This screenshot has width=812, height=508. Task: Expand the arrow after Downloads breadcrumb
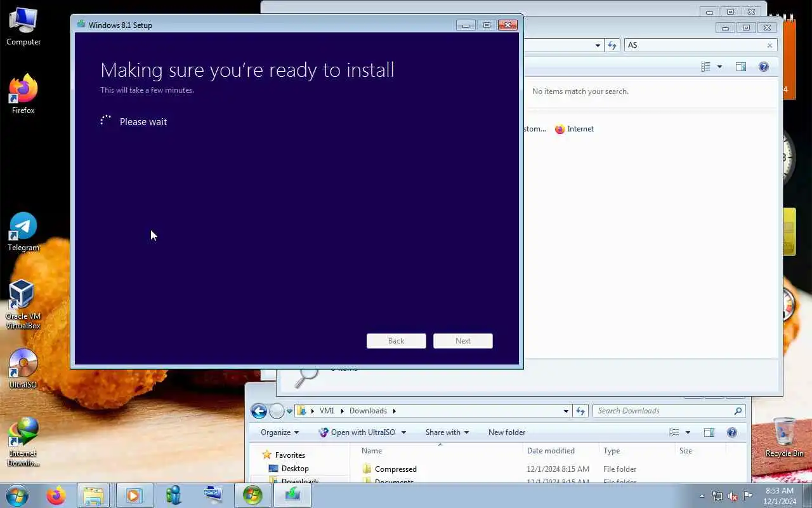pyautogui.click(x=394, y=411)
